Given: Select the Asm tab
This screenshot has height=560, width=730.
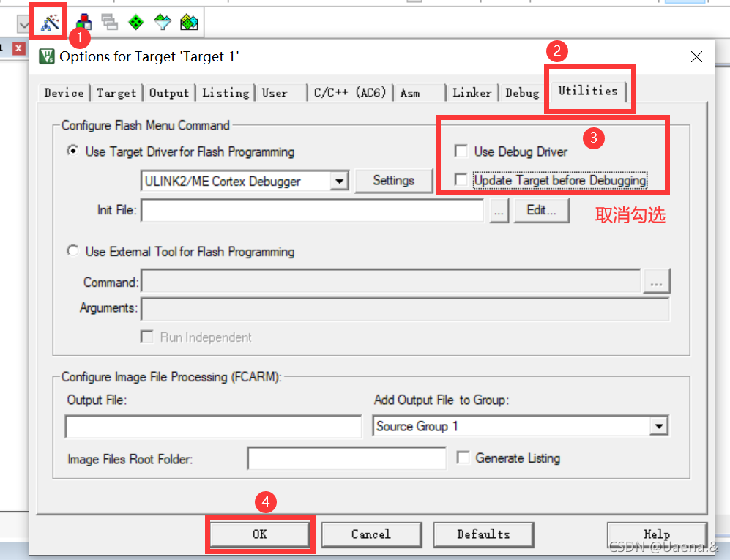Looking at the screenshot, I should (420, 93).
